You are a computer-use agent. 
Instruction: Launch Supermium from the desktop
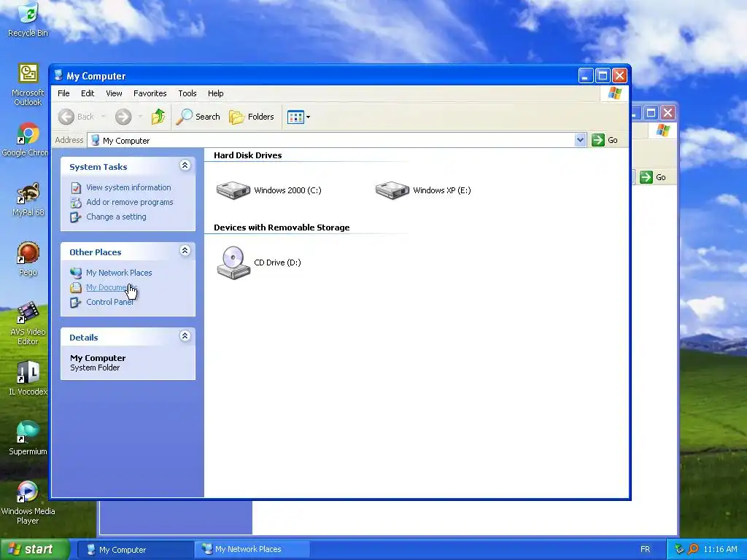click(x=28, y=438)
